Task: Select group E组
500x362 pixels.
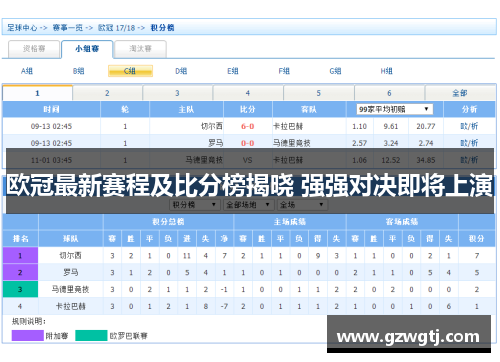Action: click(x=233, y=71)
